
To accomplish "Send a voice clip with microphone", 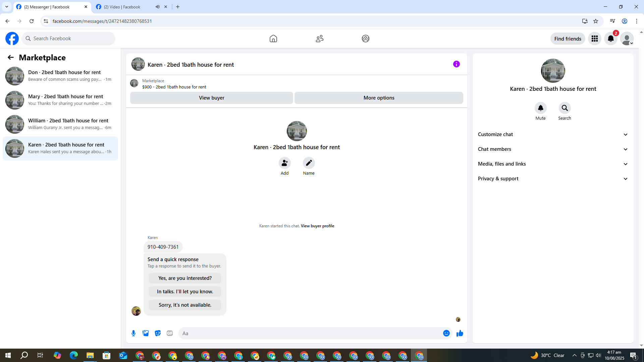I will coord(133,333).
